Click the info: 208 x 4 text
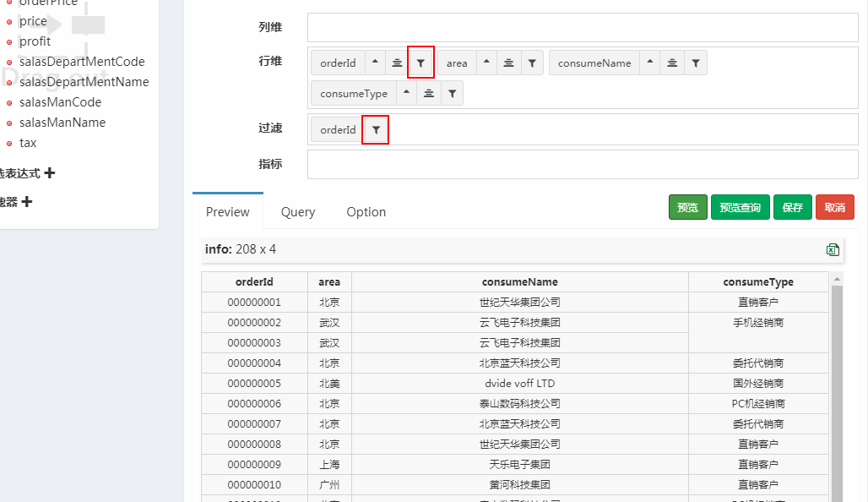The width and height of the screenshot is (868, 502). click(241, 249)
